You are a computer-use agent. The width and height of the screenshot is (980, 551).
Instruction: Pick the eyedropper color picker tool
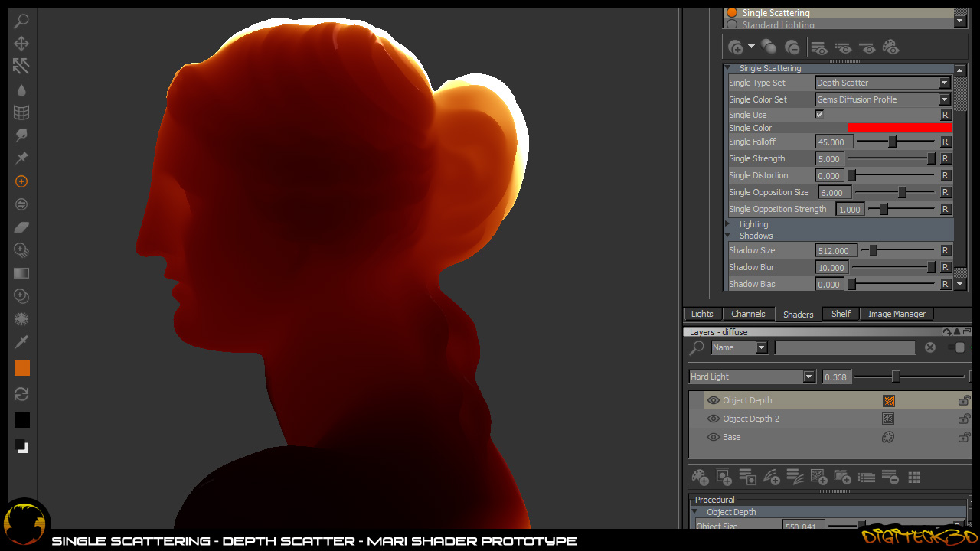tap(21, 341)
